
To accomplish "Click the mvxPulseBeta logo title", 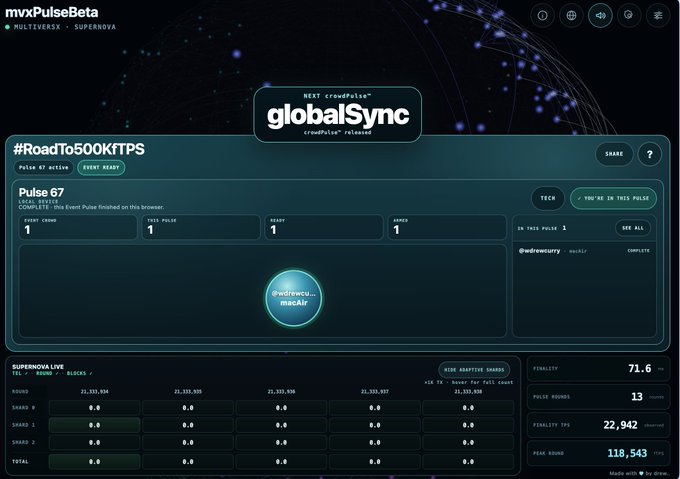I will pos(52,12).
